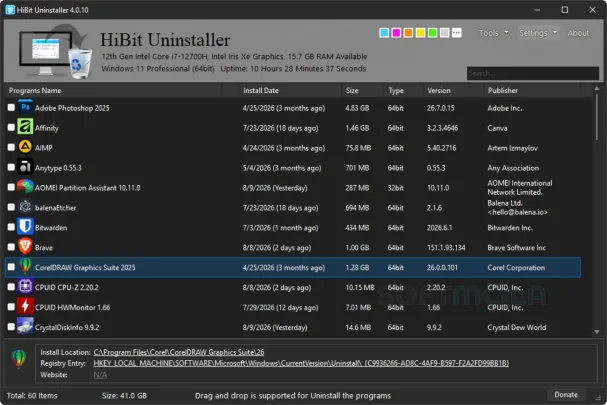Check the CPUID HWMonitor 1.66 checkbox
Image resolution: width=607 pixels, height=405 pixels.
tap(11, 307)
